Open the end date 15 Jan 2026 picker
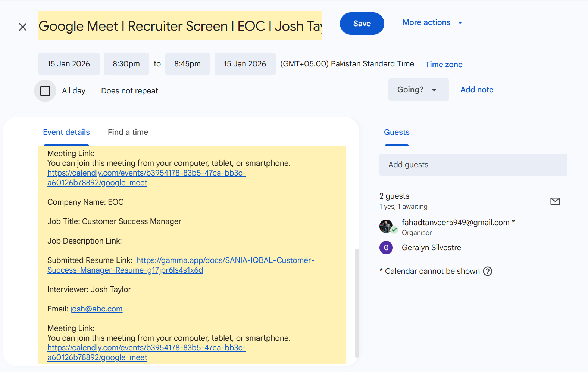The image size is (588, 372). click(245, 64)
